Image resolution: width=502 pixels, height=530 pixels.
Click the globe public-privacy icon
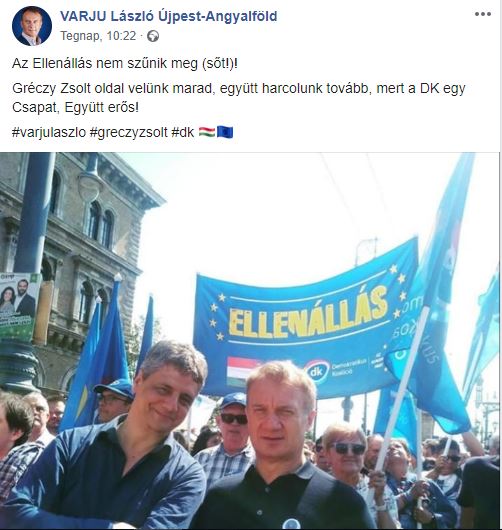click(x=153, y=36)
